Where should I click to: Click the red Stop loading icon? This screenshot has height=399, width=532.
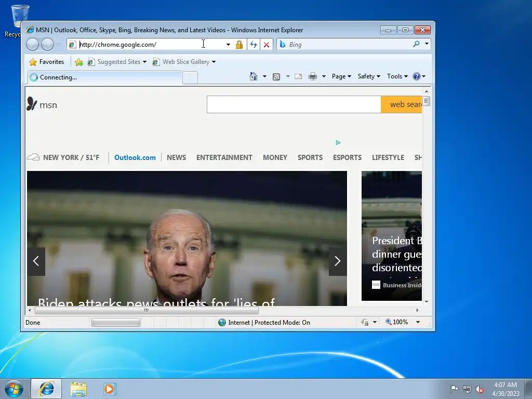pyautogui.click(x=267, y=45)
